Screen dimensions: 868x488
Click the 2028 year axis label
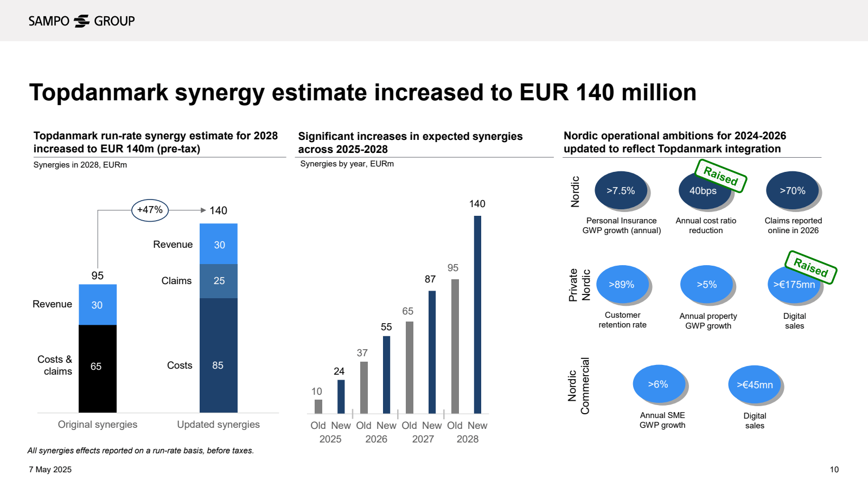tap(468, 439)
